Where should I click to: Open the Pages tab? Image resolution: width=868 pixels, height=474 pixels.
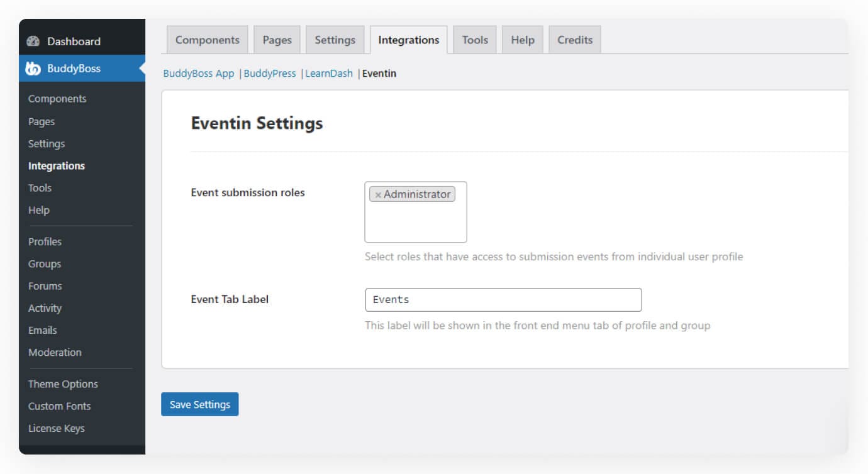coord(277,40)
